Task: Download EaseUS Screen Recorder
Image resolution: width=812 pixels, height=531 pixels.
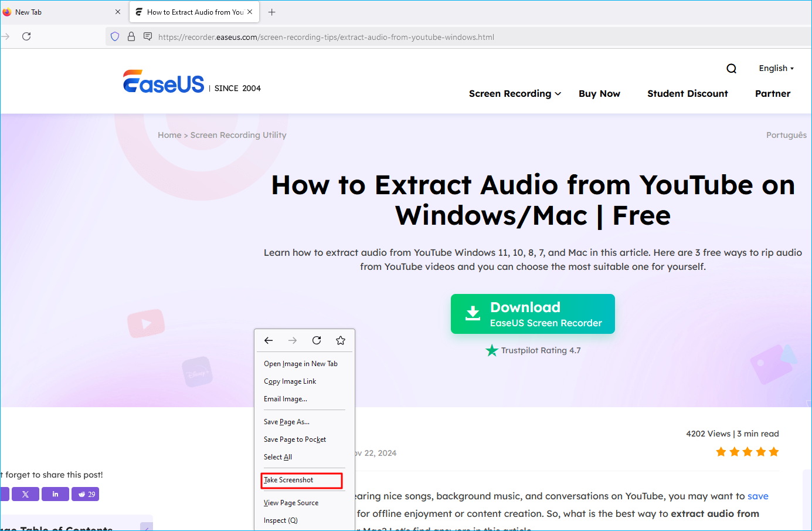Action: tap(533, 314)
